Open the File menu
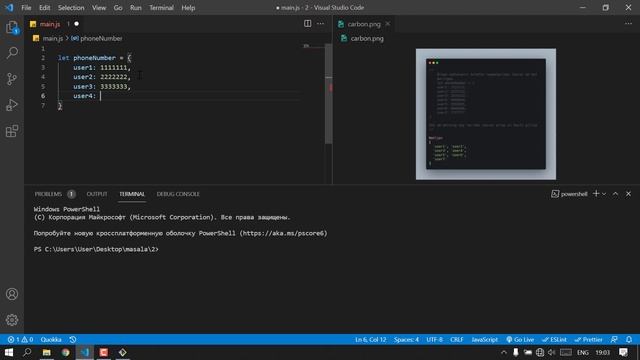Viewport: 640px width, 360px height. [26, 8]
